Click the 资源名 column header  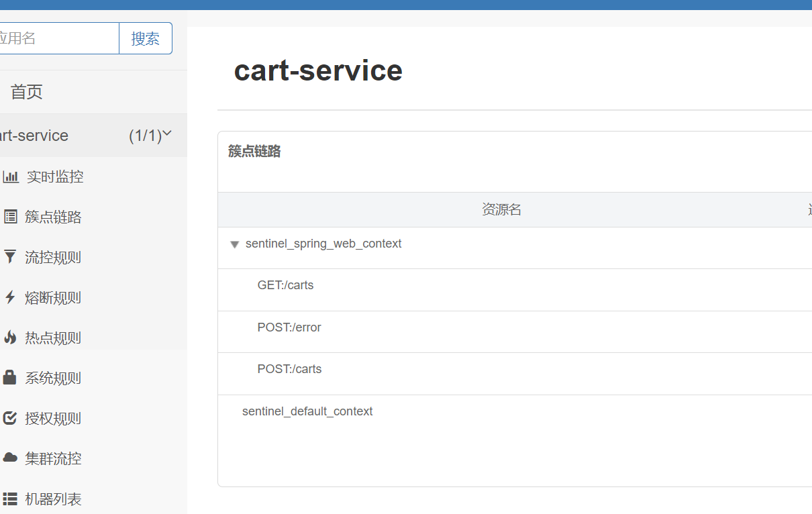(501, 210)
